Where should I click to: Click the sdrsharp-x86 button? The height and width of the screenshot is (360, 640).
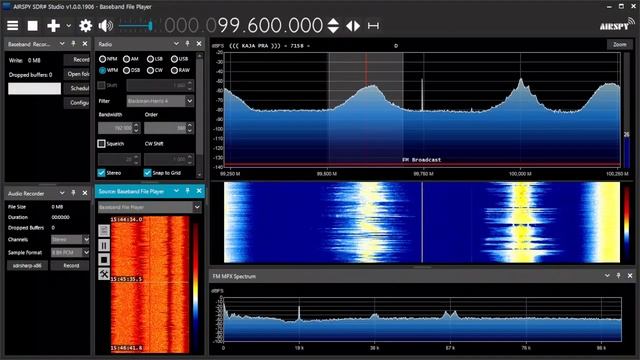click(x=27, y=266)
